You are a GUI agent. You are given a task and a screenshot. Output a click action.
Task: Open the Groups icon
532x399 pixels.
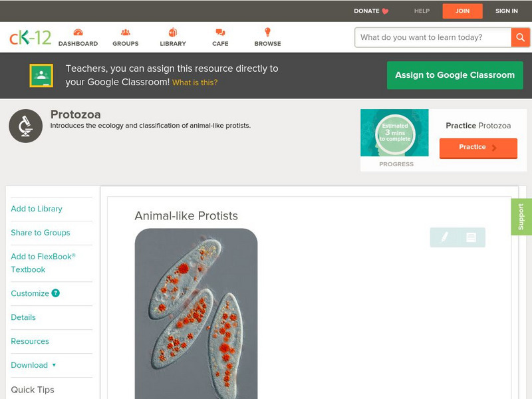tap(126, 33)
